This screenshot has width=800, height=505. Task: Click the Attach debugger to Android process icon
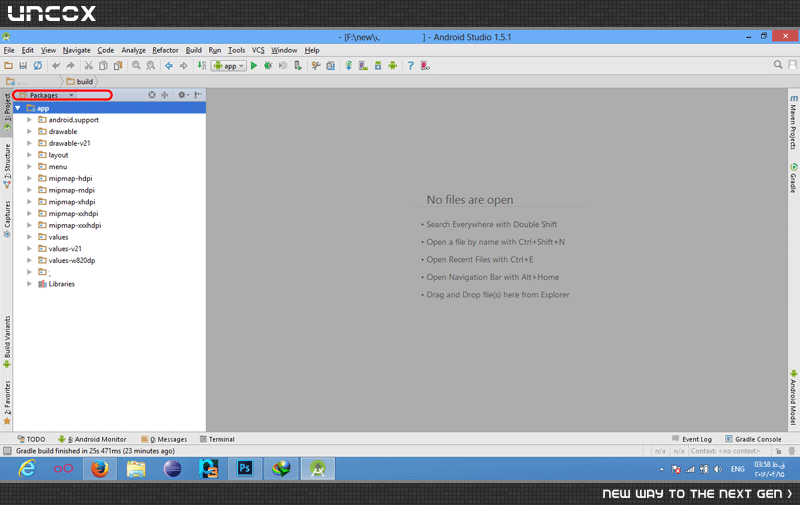297,65
